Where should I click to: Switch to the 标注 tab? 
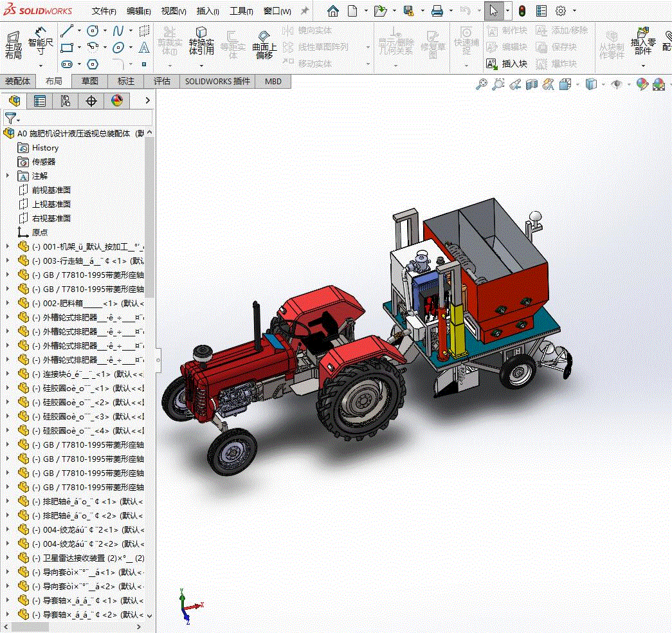click(125, 81)
